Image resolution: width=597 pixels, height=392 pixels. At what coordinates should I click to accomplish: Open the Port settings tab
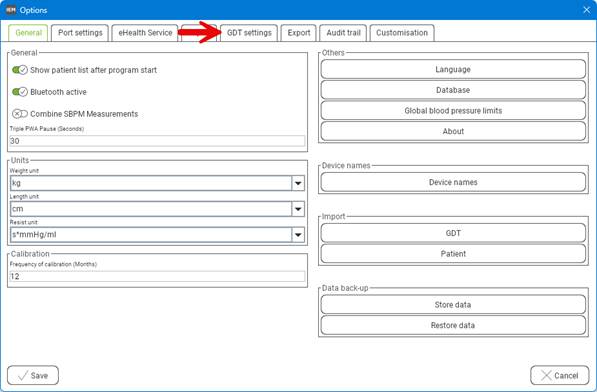80,33
